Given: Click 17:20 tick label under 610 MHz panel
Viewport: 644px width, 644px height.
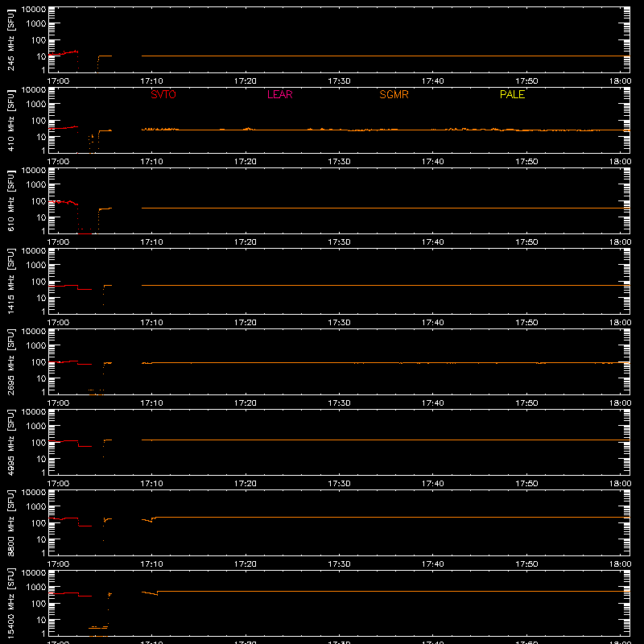Looking at the screenshot, I should (x=246, y=242).
